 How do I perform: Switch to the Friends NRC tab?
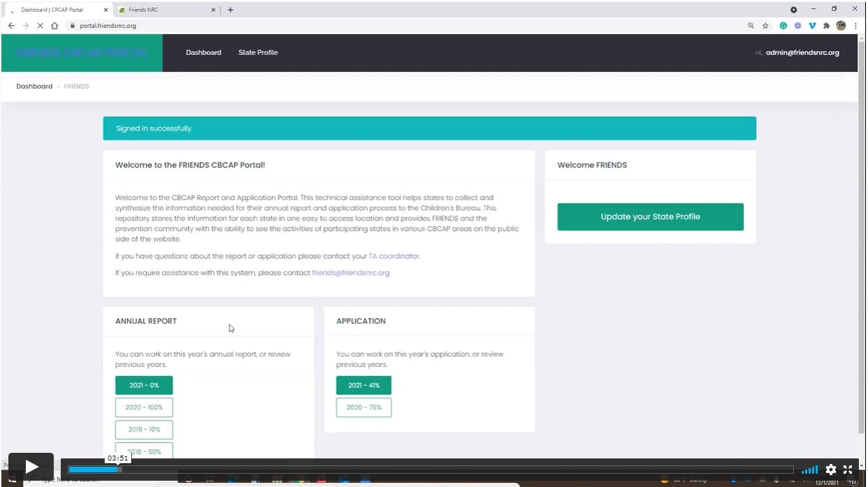coord(167,10)
